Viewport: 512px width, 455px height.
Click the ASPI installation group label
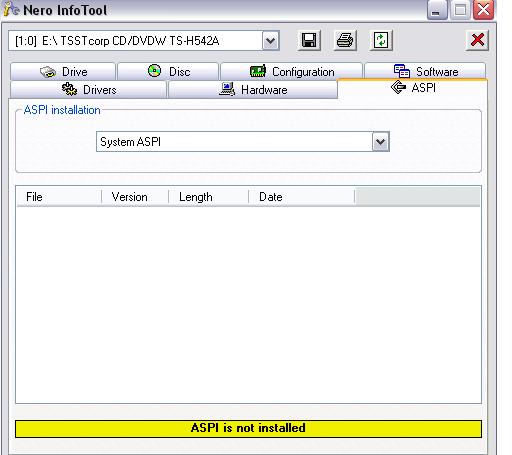tap(62, 110)
